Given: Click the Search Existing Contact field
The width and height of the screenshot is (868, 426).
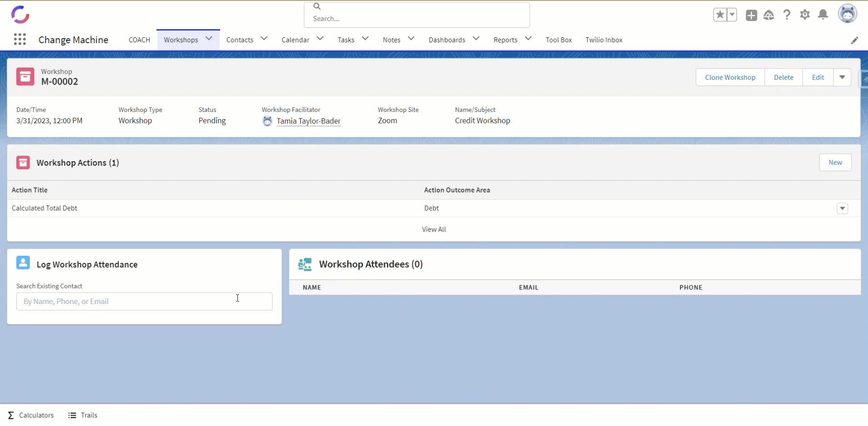Looking at the screenshot, I should click(144, 301).
